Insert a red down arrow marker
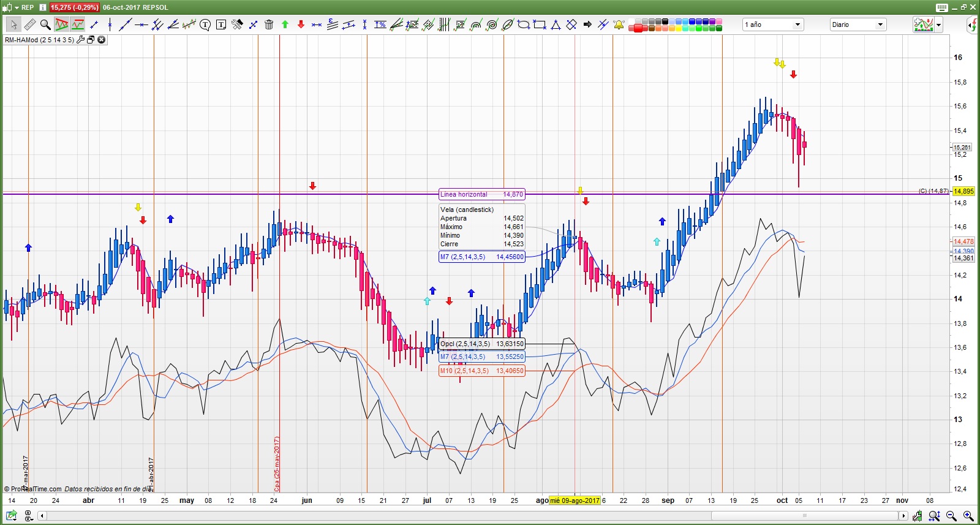Image resolution: width=980 pixels, height=525 pixels. [x=301, y=25]
